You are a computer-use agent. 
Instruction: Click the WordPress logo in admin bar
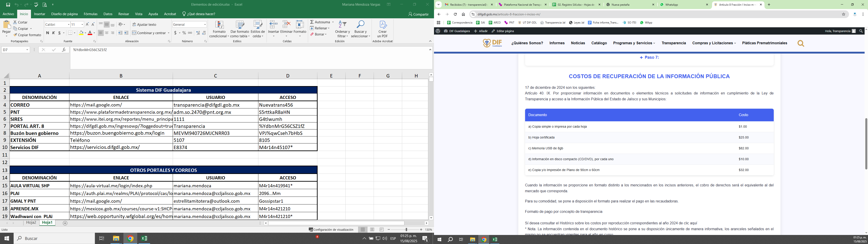[x=438, y=31]
